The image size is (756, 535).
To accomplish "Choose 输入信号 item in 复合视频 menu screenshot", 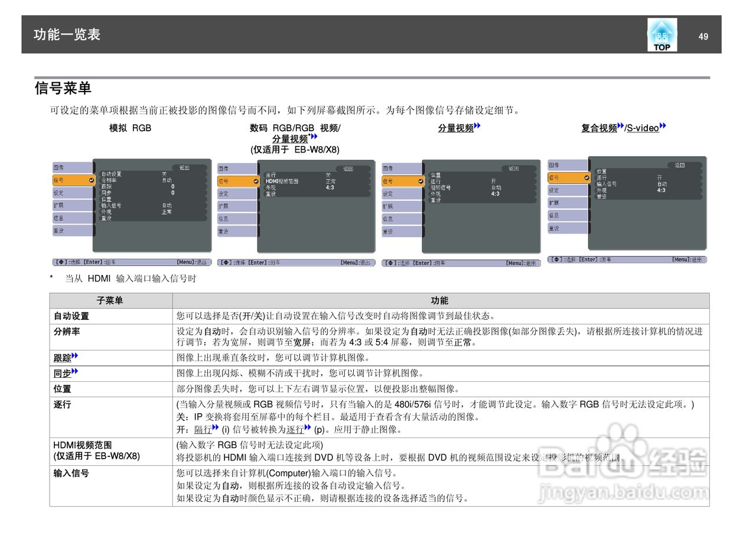I will click(x=607, y=184).
